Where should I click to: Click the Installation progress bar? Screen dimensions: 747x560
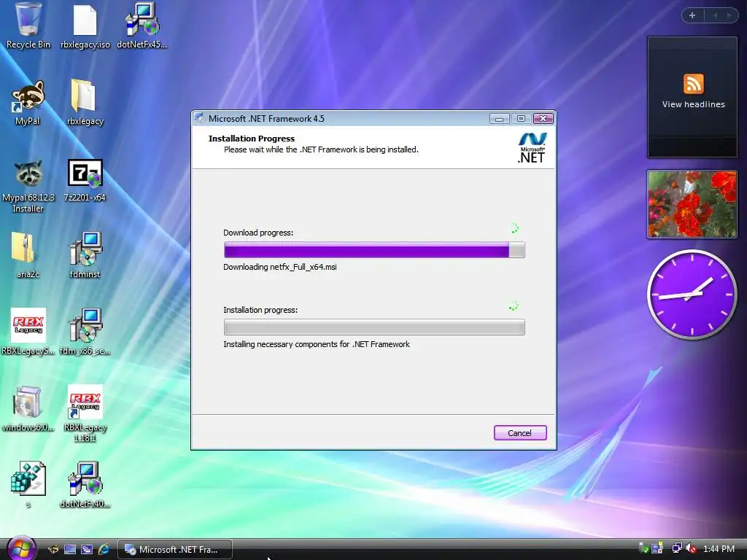[374, 327]
